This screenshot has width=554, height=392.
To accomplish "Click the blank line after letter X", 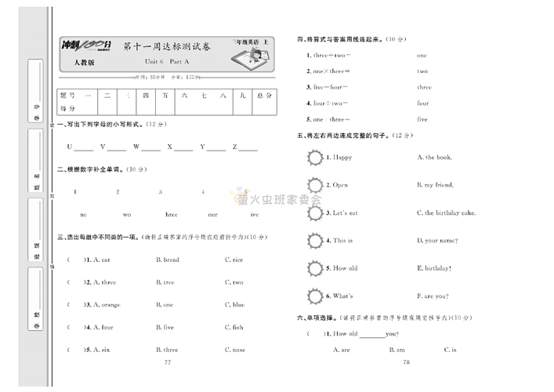I will (x=183, y=147).
